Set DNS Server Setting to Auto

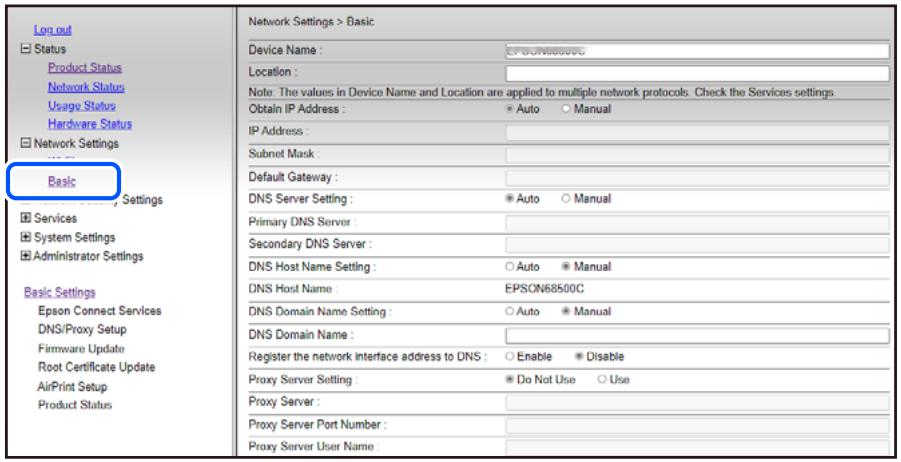(x=509, y=199)
